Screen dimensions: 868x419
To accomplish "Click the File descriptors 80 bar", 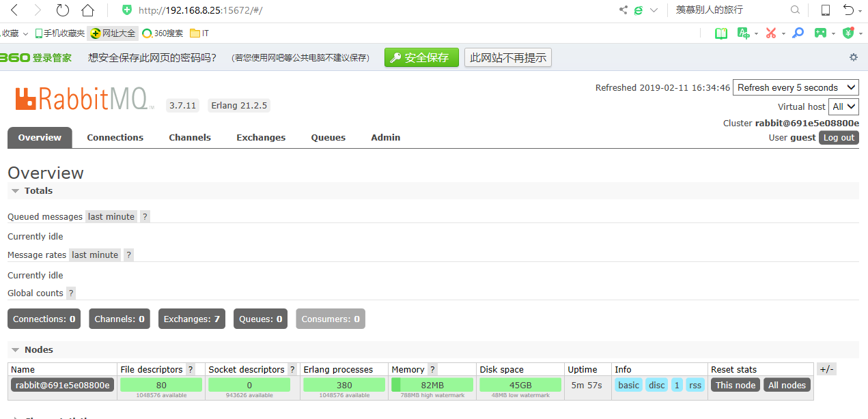I will click(x=161, y=385).
